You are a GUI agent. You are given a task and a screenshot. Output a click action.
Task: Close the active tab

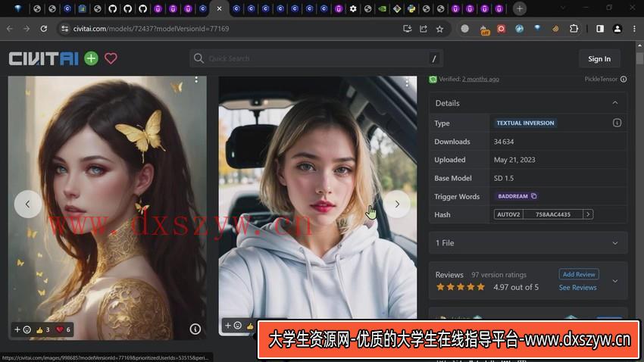point(219,8)
